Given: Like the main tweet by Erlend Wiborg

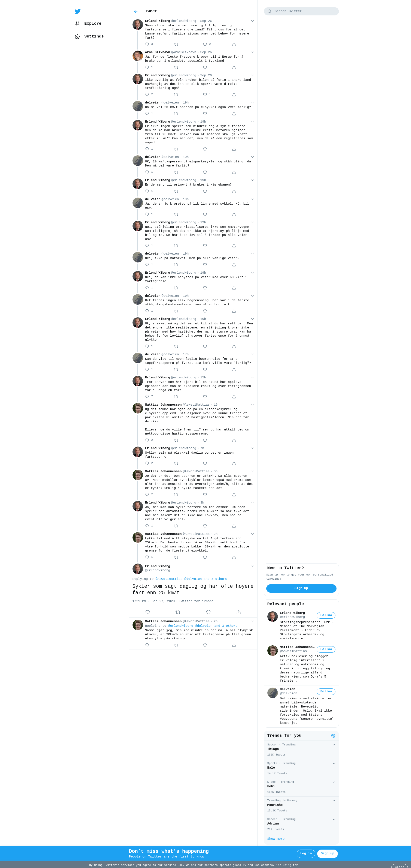Looking at the screenshot, I should pos(208,612).
